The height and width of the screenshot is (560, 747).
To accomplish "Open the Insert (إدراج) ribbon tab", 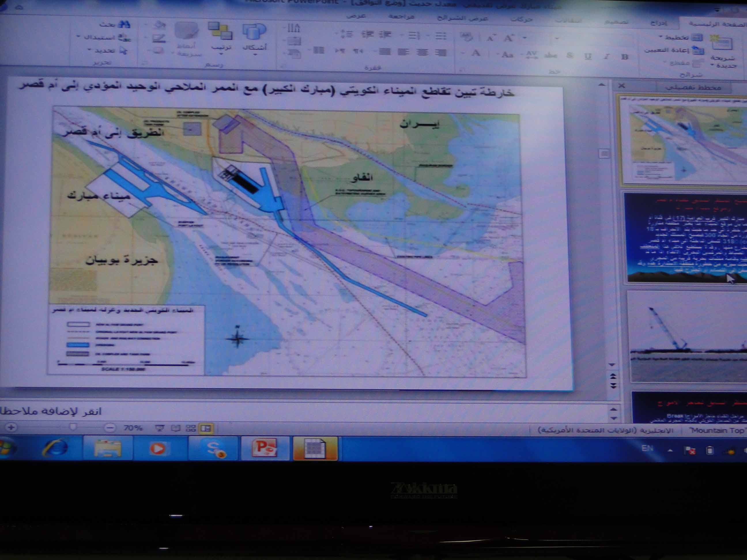I will pos(658,23).
